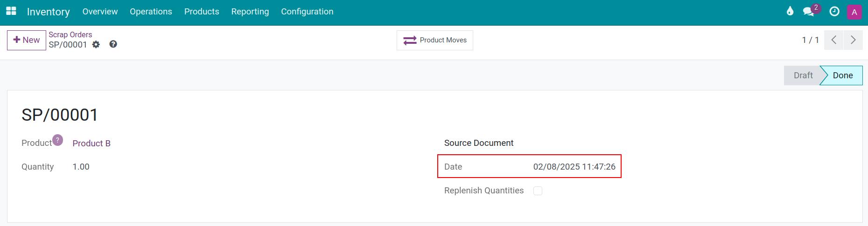Image resolution: width=868 pixels, height=226 pixels.
Task: Create a New scrap order
Action: point(27,40)
